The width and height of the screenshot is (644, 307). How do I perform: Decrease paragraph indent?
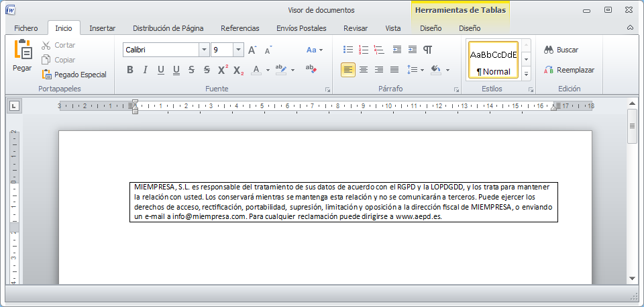[x=396, y=50]
